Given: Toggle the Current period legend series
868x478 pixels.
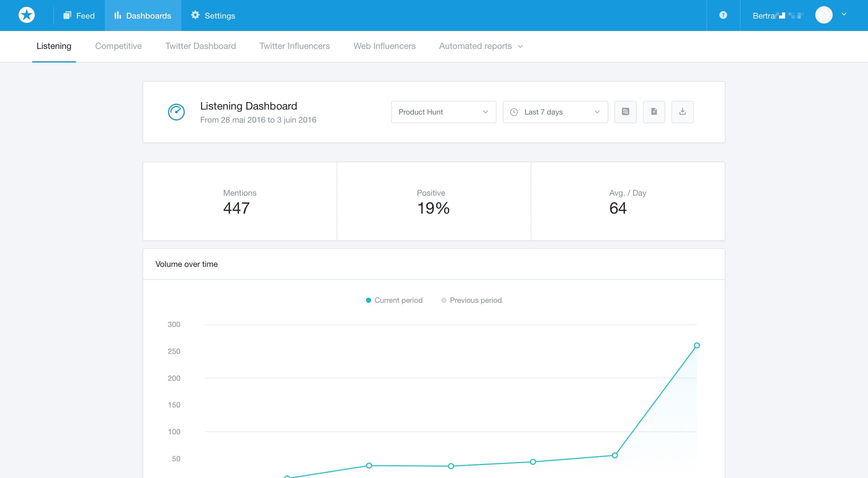Looking at the screenshot, I should [x=394, y=300].
